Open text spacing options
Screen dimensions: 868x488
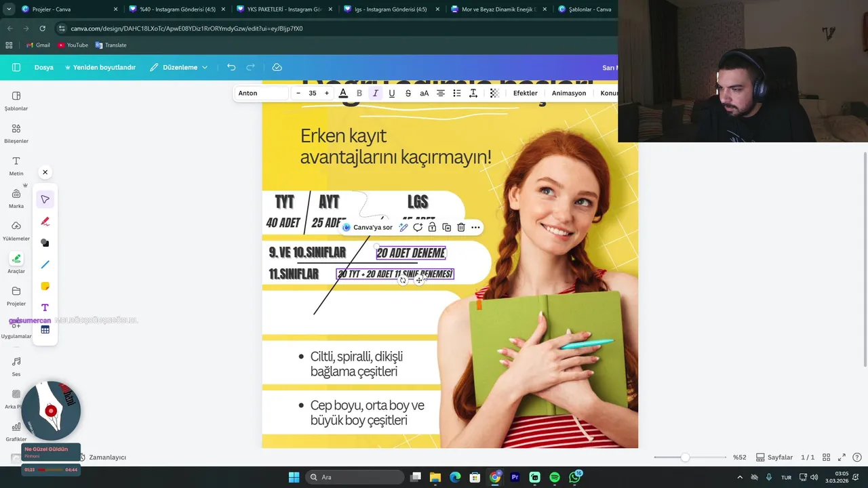[x=473, y=93]
